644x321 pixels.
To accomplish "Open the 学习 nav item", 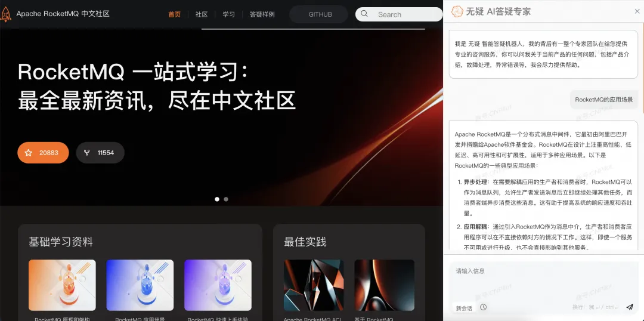I will click(x=229, y=14).
